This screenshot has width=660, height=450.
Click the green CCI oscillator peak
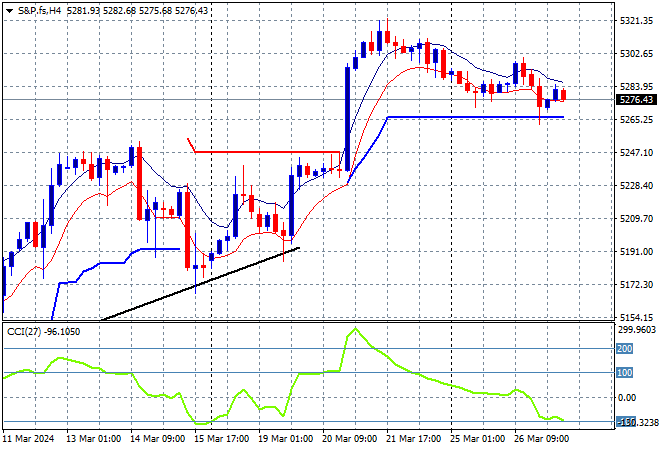(x=354, y=329)
